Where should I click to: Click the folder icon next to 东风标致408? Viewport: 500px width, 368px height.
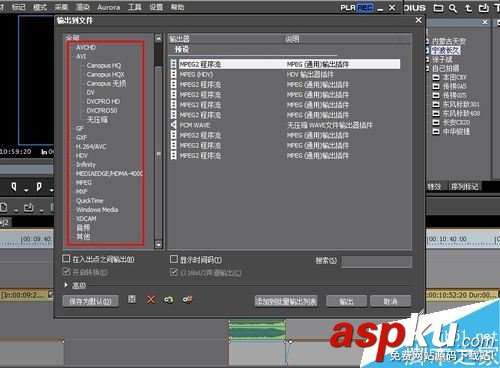[436, 114]
